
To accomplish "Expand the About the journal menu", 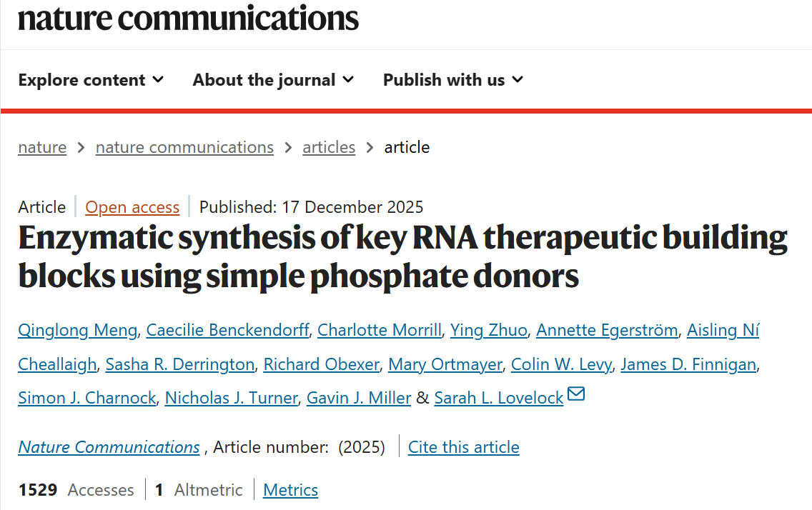I will [273, 80].
